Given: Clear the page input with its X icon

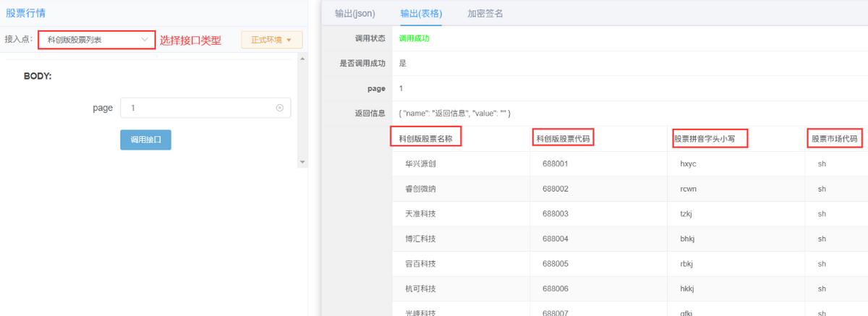Looking at the screenshot, I should 280,108.
